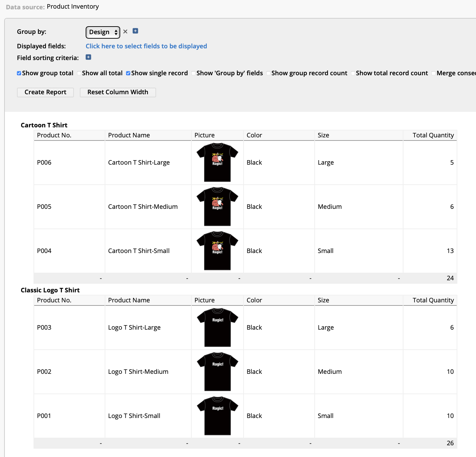Viewport: 476px width, 457px height.
Task: Add a field sorting criteria with plus icon
Action: [88, 57]
